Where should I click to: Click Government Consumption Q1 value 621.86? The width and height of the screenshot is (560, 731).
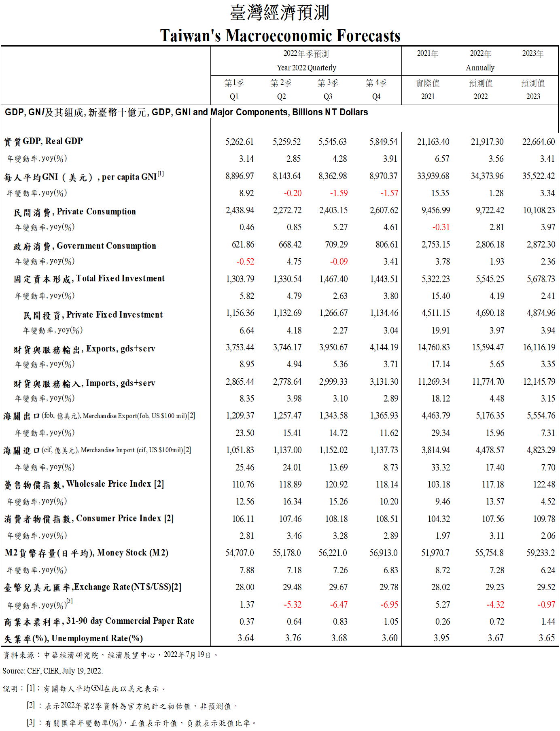click(x=243, y=245)
